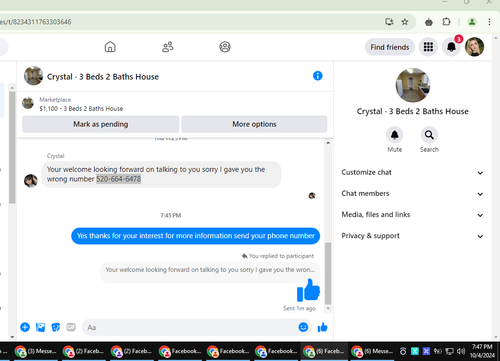Image resolution: width=500 pixels, height=361 pixels.
Task: Mute the conversation using the bell icon
Action: click(x=395, y=135)
